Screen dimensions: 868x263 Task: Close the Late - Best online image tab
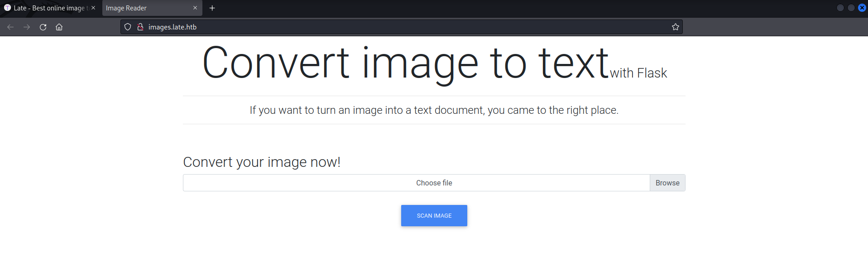click(x=93, y=8)
